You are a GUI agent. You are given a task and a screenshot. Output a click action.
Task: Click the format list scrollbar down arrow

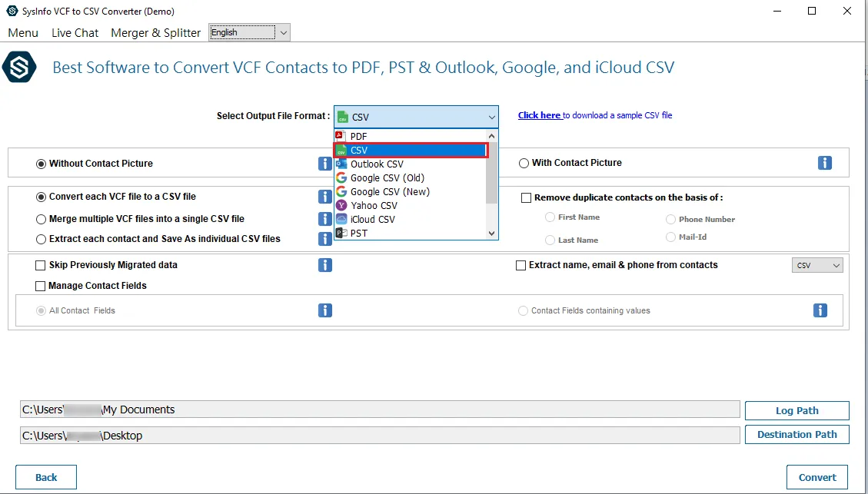(x=492, y=233)
